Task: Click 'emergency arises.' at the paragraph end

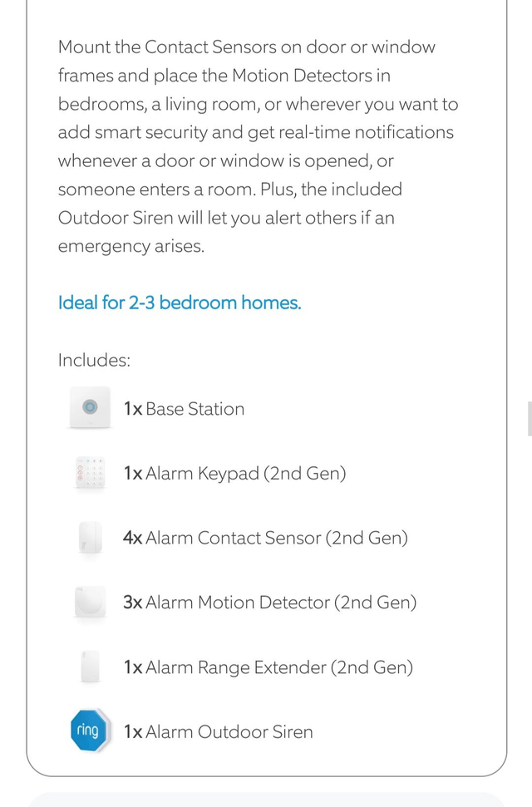Action: pyautogui.click(x=131, y=246)
